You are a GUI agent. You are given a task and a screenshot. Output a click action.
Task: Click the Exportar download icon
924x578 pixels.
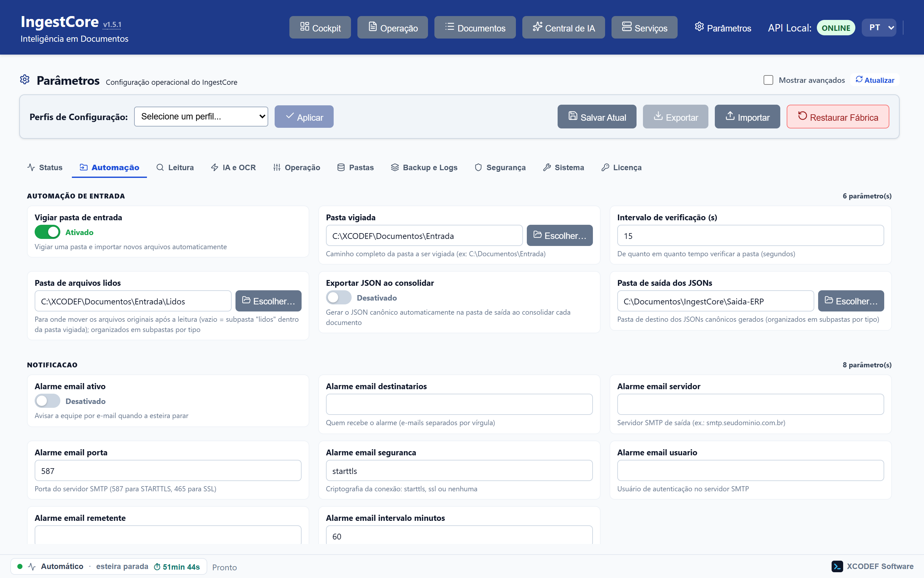(658, 116)
